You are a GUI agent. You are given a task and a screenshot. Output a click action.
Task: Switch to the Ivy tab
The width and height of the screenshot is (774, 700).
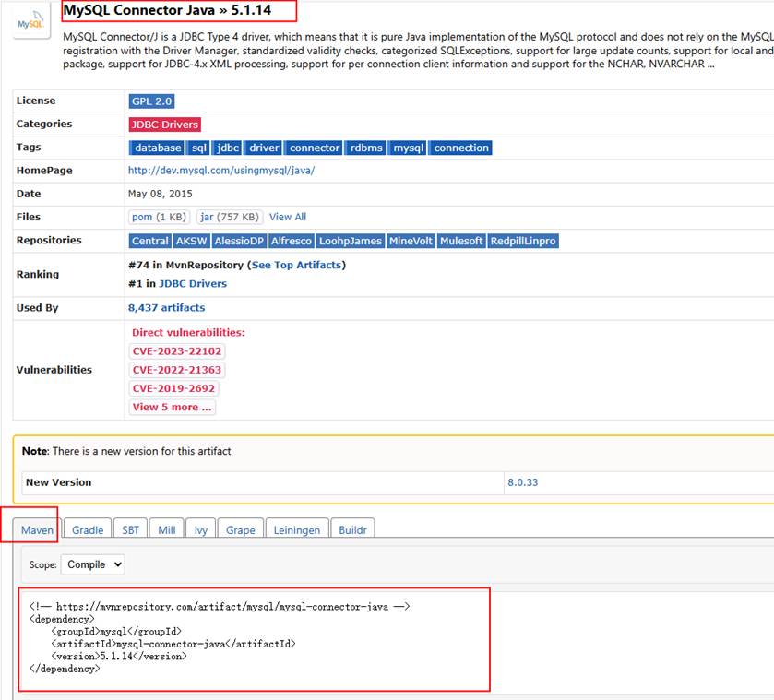pyautogui.click(x=200, y=529)
